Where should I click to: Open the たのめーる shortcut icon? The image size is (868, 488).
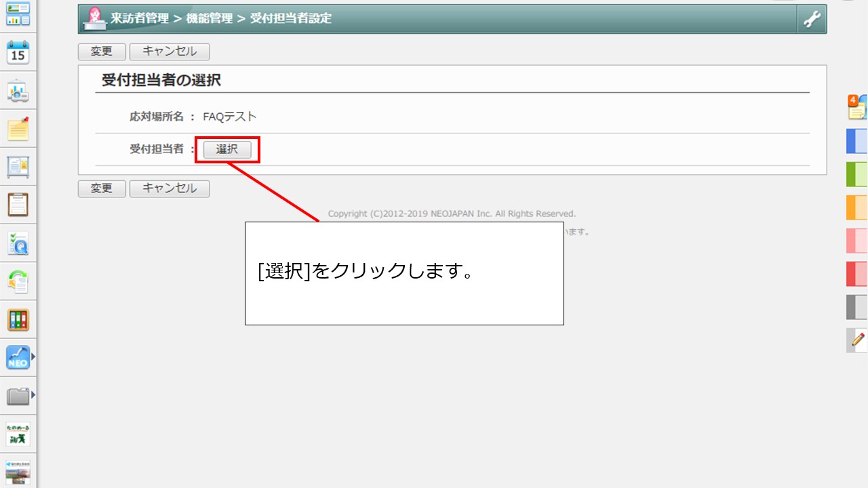(x=18, y=434)
